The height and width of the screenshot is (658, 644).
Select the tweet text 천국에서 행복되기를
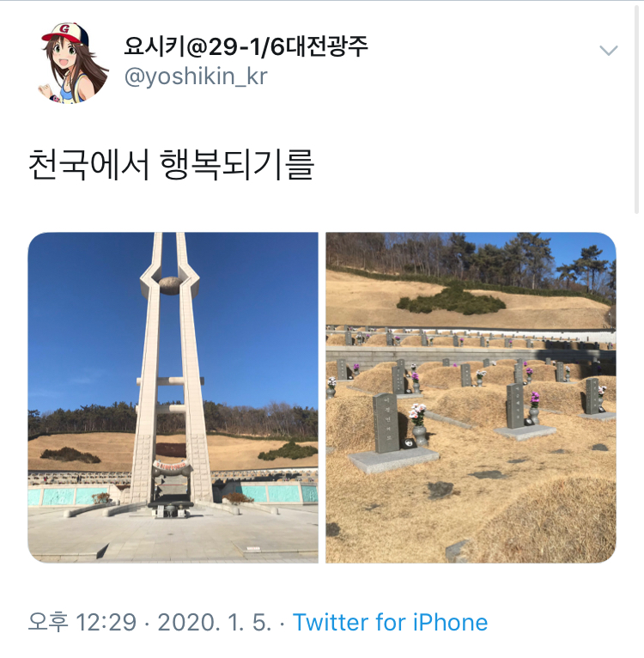[x=171, y=164]
